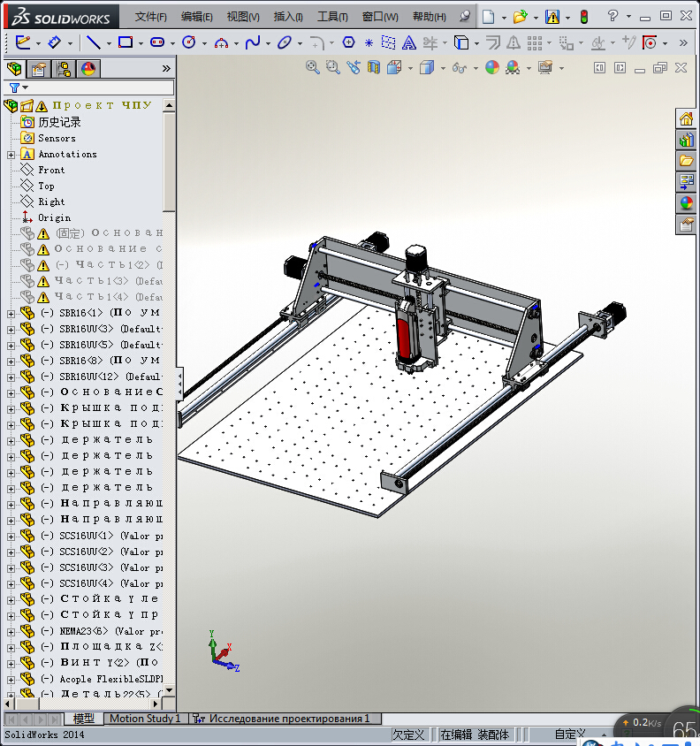The image size is (700, 746).
Task: Click Zoom to Area icon
Action: (332, 67)
